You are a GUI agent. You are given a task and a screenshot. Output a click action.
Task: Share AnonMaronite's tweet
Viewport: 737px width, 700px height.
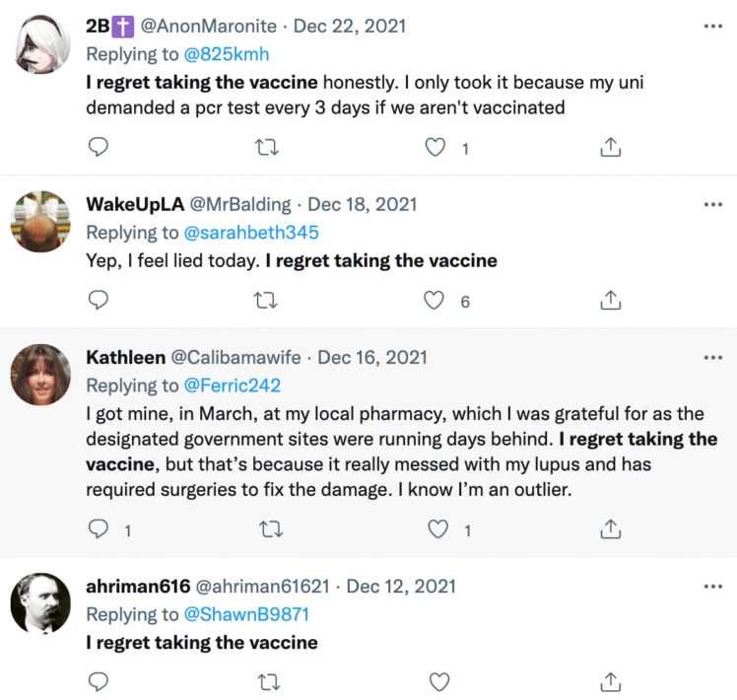[610, 147]
